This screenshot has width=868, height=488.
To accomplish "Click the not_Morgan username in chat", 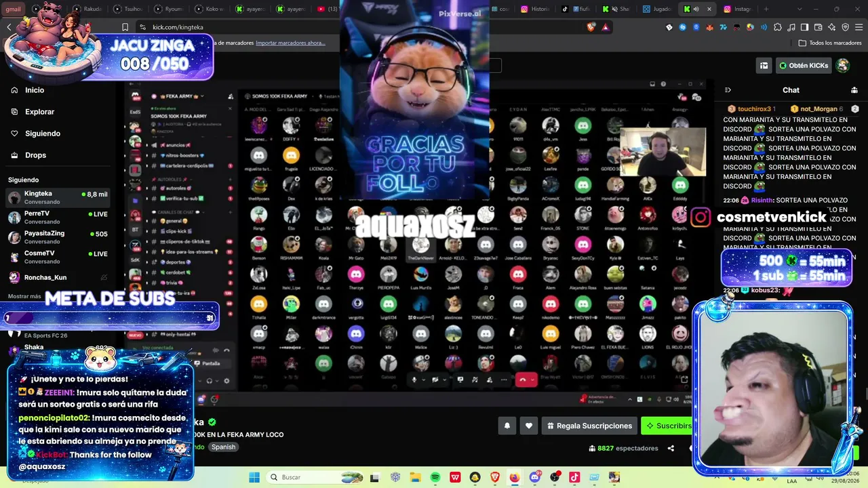I will 818,109.
